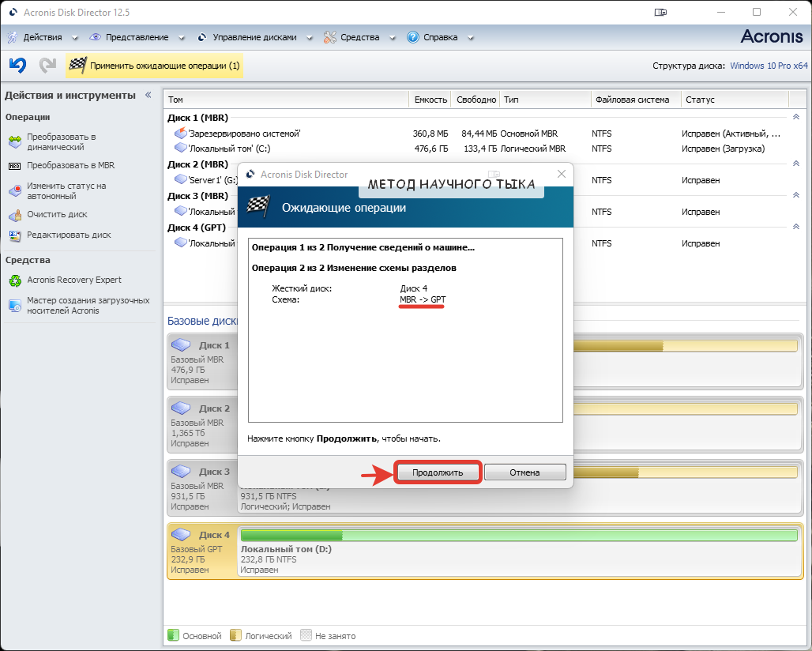Viewport: 812px width, 651px height.
Task: Click volume icon of 'Зарезервировано системой'
Action: 181,133
